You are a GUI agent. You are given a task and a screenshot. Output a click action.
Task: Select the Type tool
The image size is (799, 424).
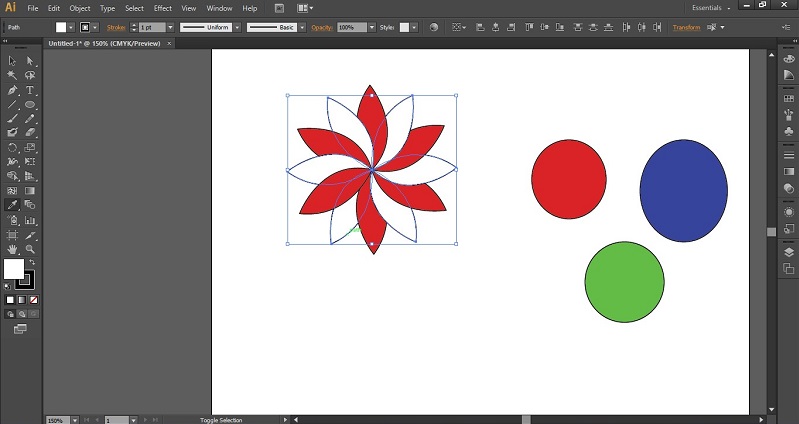30,90
